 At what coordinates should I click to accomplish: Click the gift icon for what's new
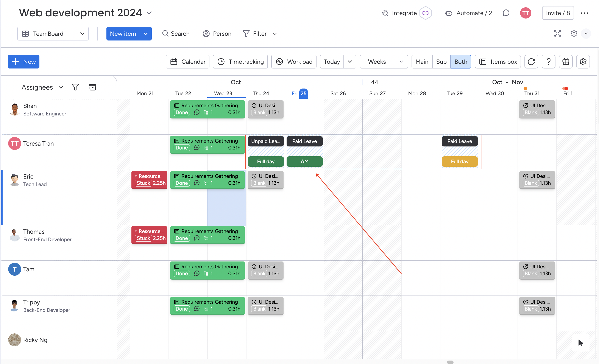pyautogui.click(x=566, y=61)
